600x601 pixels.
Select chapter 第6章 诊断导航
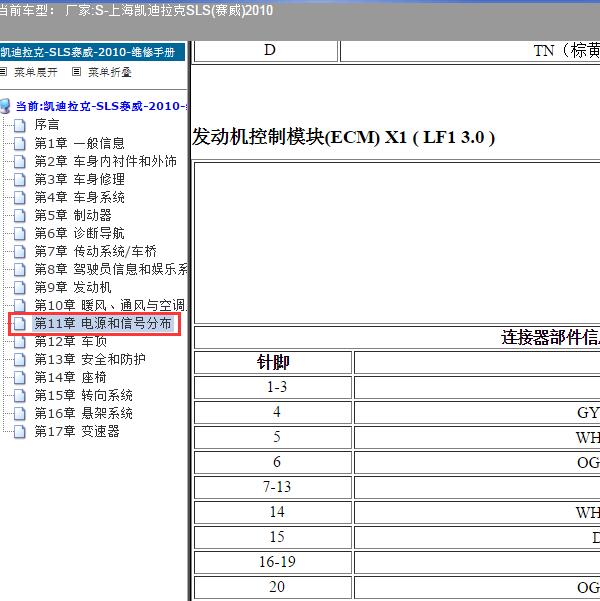(x=79, y=233)
